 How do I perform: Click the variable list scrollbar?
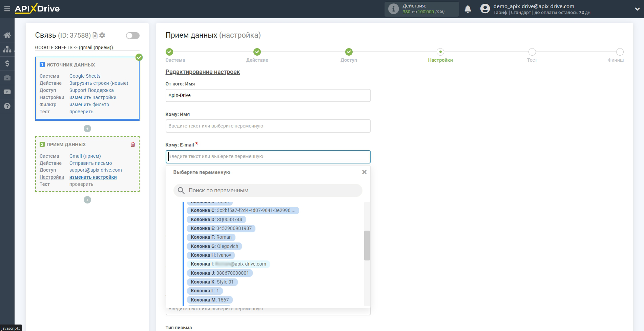click(x=367, y=246)
